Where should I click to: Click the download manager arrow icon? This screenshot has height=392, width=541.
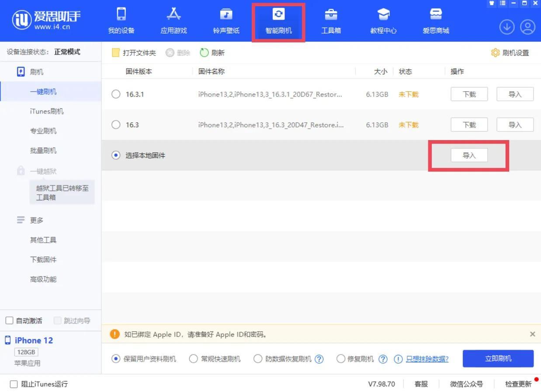(506, 27)
